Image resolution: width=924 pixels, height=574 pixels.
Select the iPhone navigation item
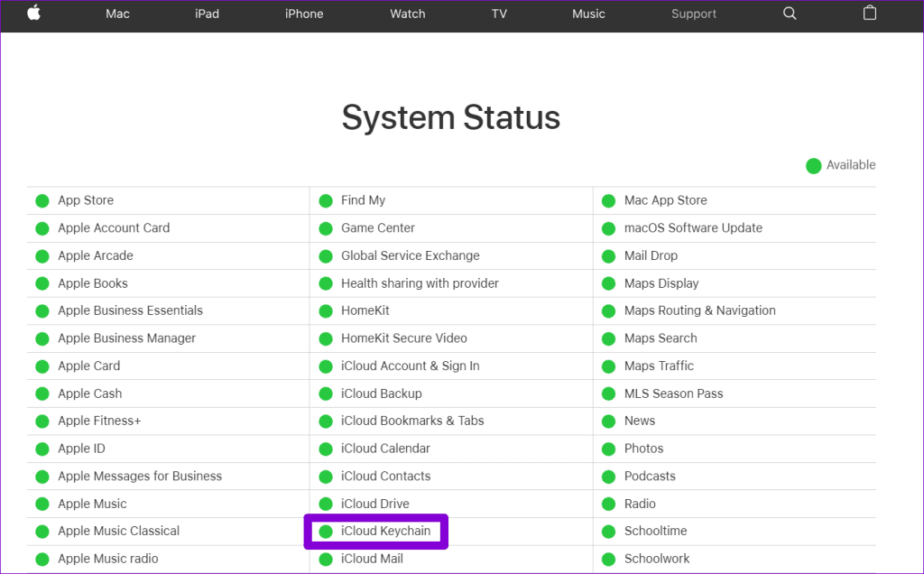pyautogui.click(x=304, y=14)
